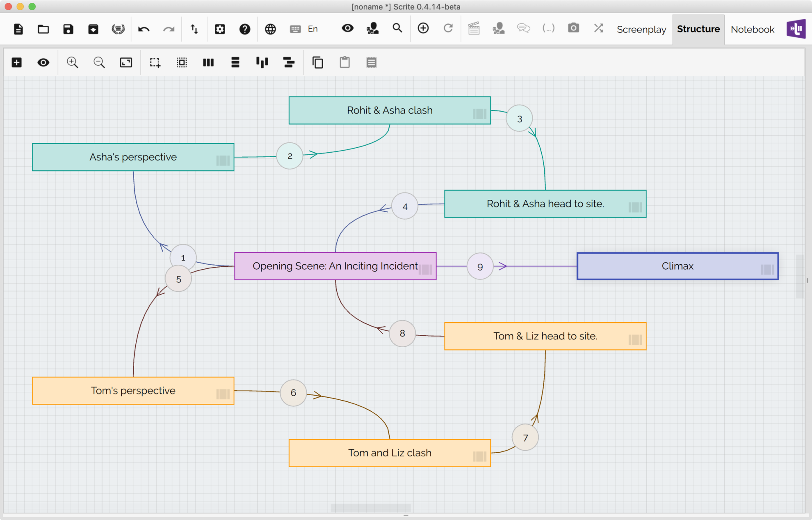Undo the last change
The height and width of the screenshot is (520, 812).
click(x=144, y=29)
